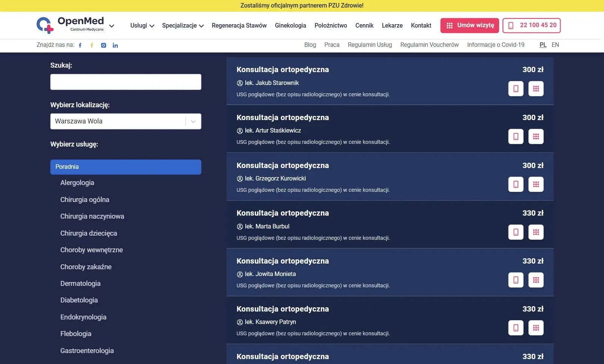This screenshot has width=604, height=364.
Task: Open the yellow Facebook icon link
Action: tap(92, 45)
